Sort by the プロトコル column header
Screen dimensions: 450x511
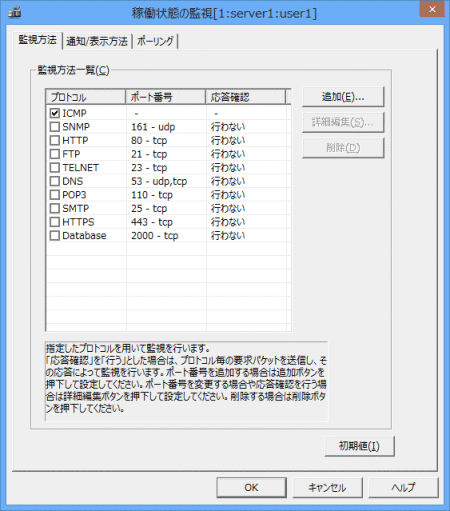pos(86,97)
